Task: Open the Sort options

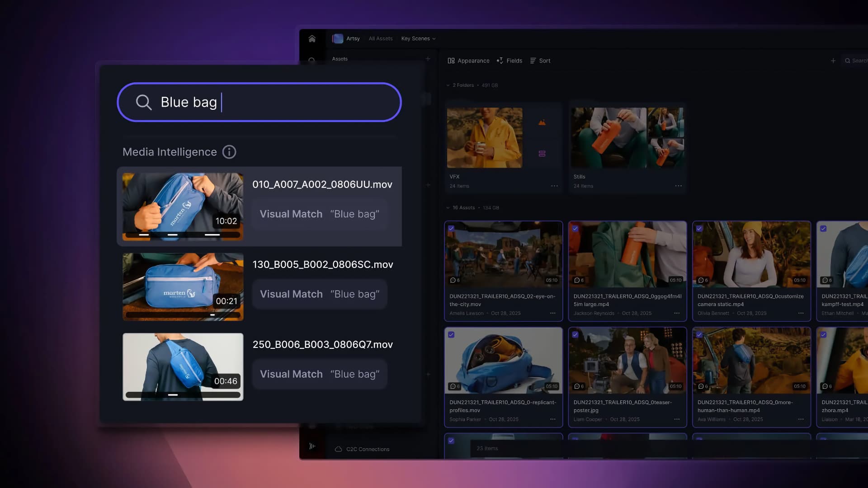Action: click(540, 61)
